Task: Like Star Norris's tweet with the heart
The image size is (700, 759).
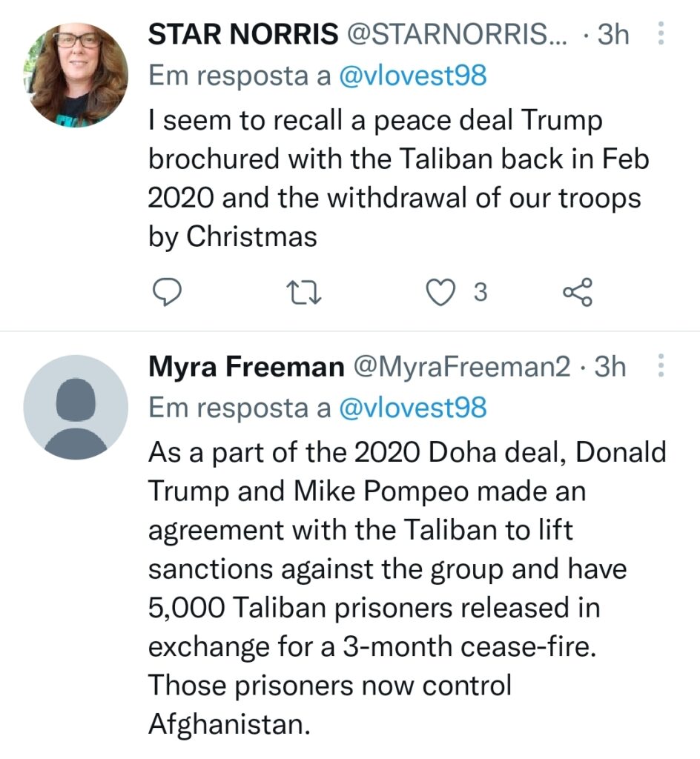Action: click(x=443, y=294)
